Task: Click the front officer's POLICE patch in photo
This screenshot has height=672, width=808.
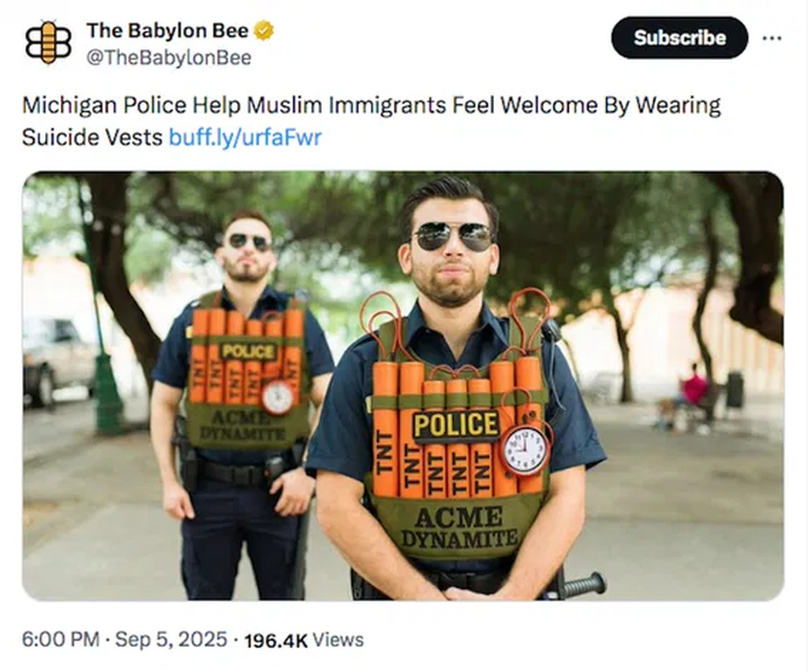Action: click(456, 425)
